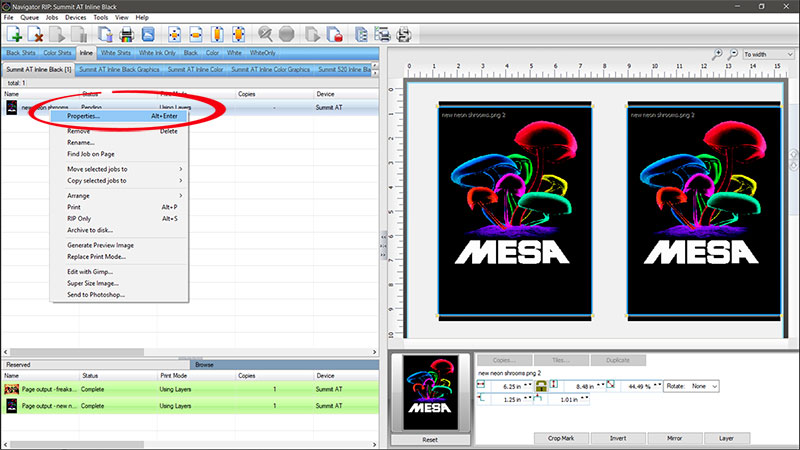
Task: Click the mushroom preview thumbnail
Action: (x=431, y=392)
